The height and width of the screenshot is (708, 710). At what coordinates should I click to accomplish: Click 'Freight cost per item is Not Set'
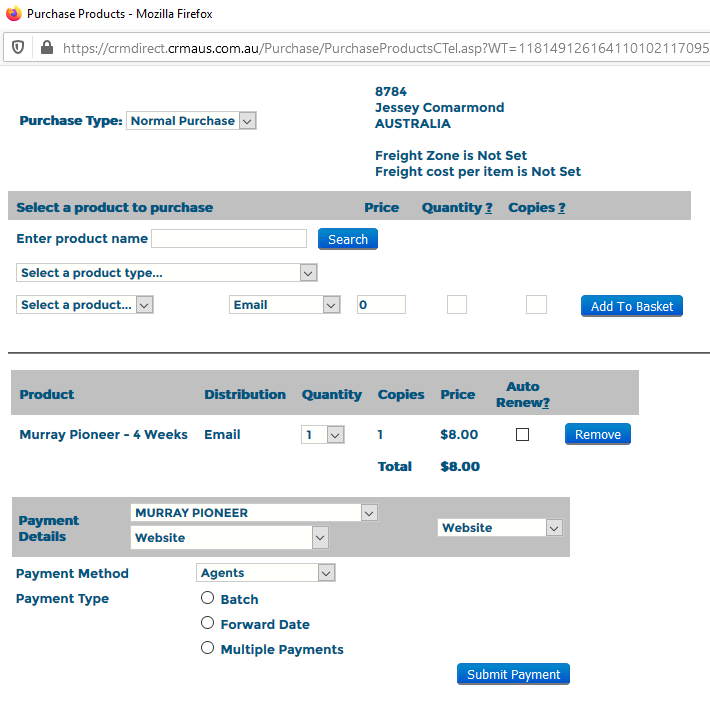pyautogui.click(x=478, y=172)
